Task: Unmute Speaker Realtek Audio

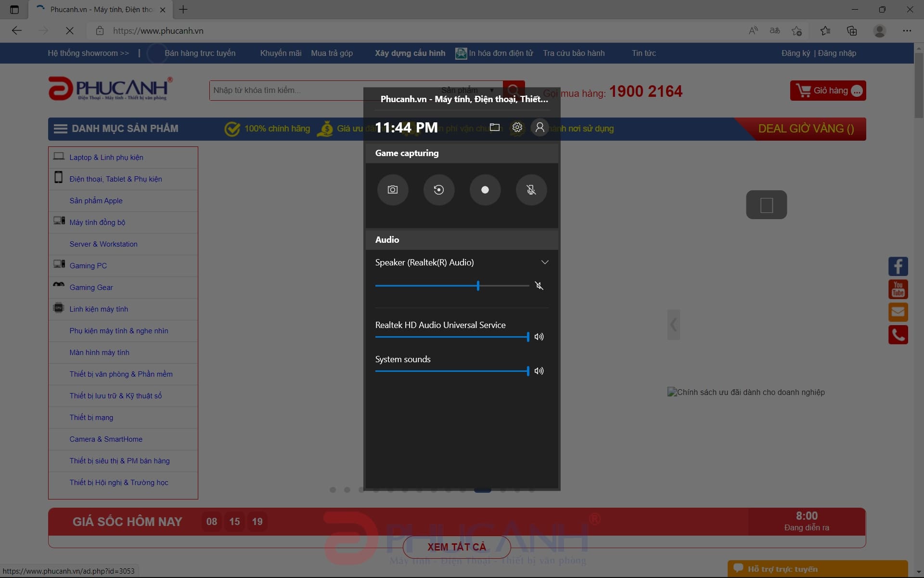Action: point(539,286)
